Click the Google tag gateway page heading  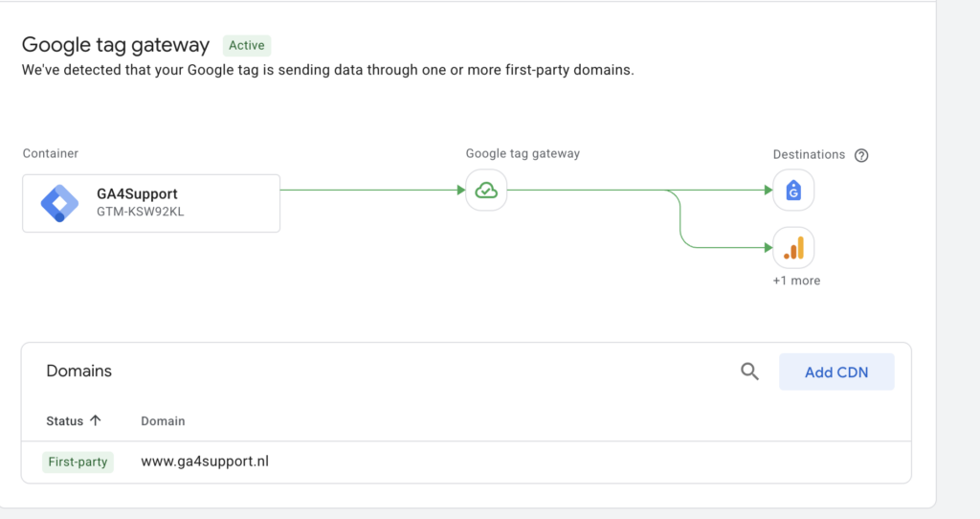[115, 45]
